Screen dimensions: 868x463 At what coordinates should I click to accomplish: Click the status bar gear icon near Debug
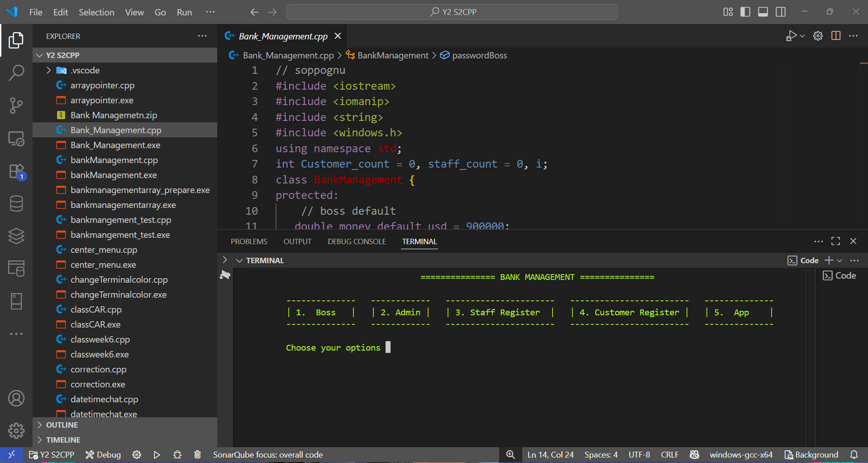pos(137,454)
